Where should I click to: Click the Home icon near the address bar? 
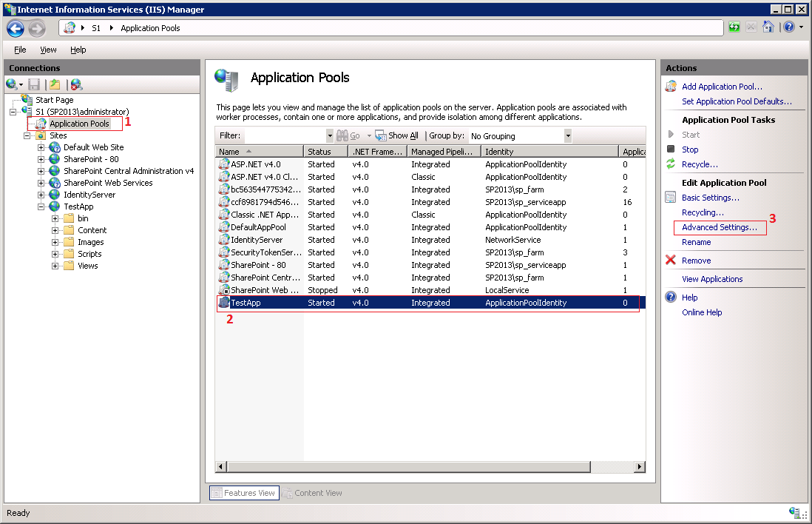[x=768, y=27]
